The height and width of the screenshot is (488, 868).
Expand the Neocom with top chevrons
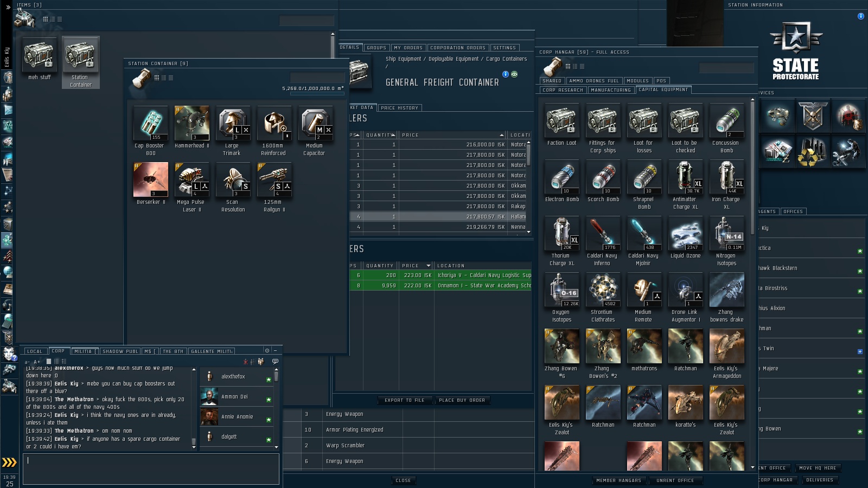[x=8, y=7]
